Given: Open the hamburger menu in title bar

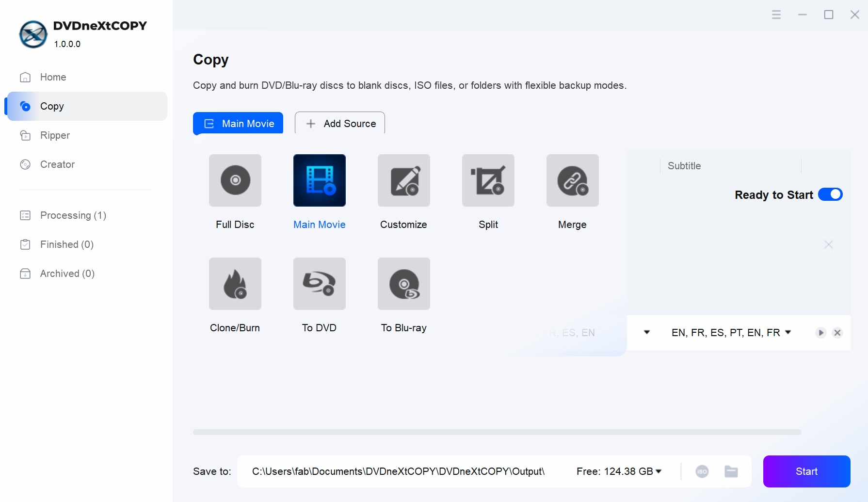Looking at the screenshot, I should pos(776,15).
